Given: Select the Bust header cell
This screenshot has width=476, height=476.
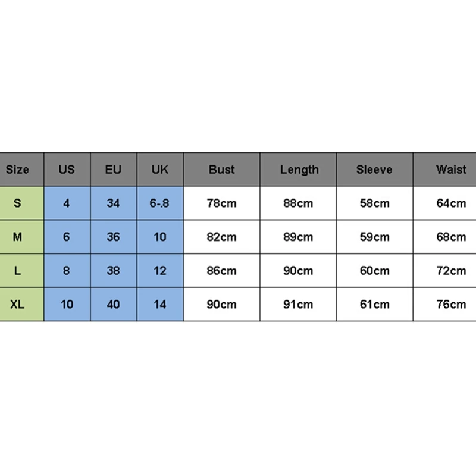Looking at the screenshot, I should (x=221, y=170).
